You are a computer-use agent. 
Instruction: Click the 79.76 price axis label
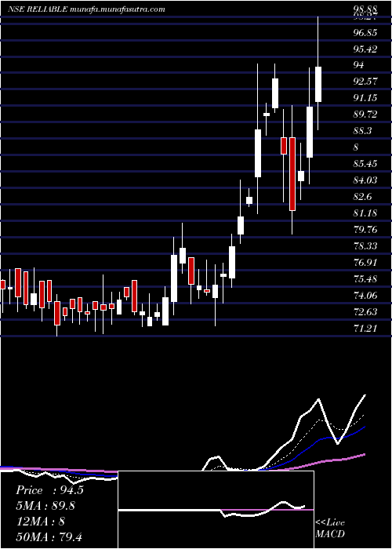(365, 229)
